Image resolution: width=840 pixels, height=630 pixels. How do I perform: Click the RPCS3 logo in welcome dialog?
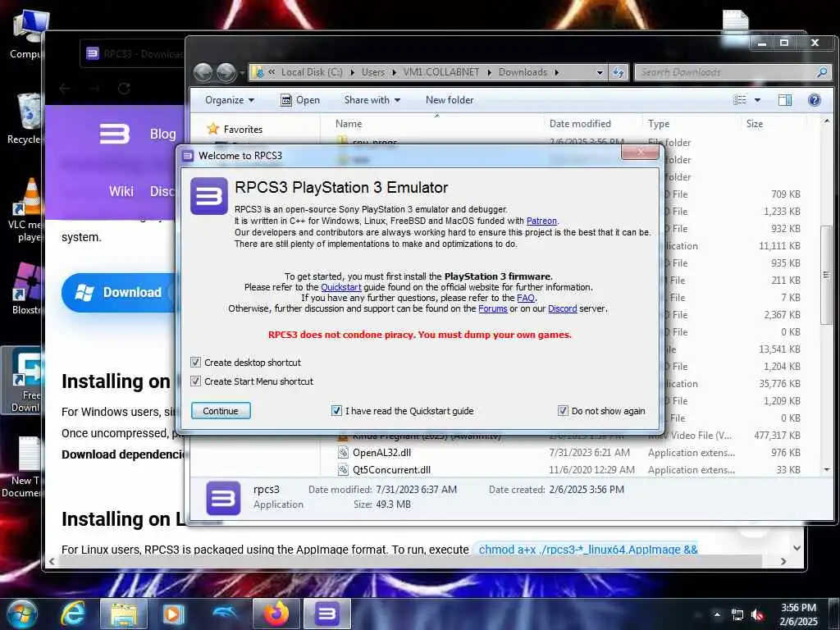[x=209, y=196]
